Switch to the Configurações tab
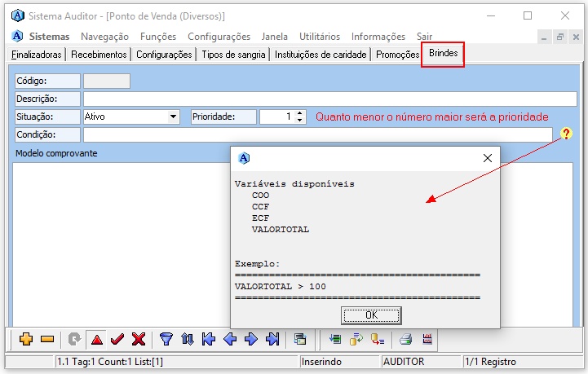This screenshot has width=588, height=374. point(164,55)
